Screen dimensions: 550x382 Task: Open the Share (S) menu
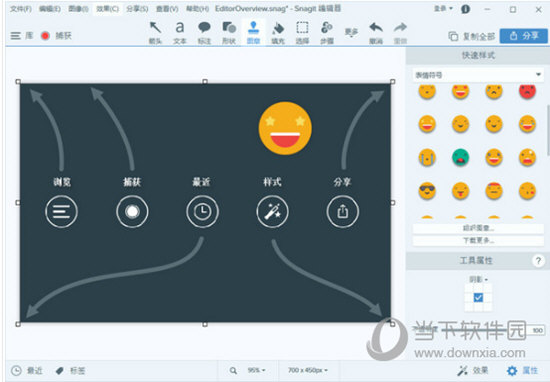tap(137, 9)
